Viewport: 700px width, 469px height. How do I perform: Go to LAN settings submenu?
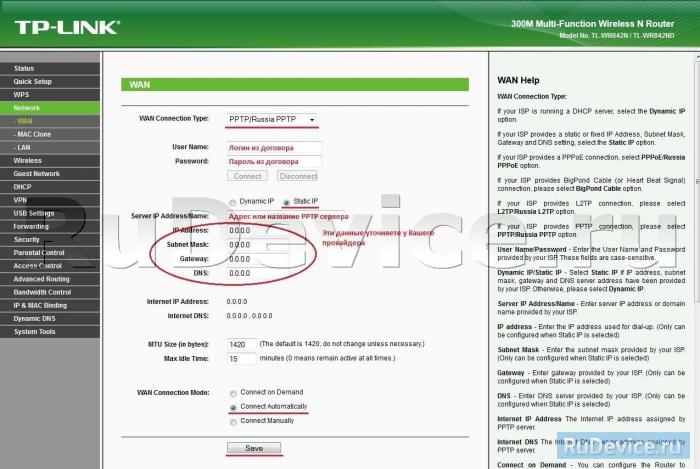(x=22, y=147)
